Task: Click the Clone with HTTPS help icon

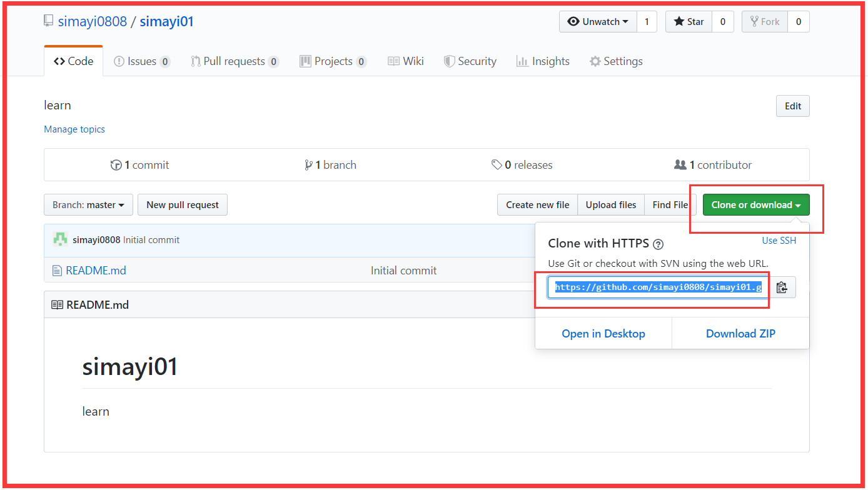Action: (x=658, y=244)
